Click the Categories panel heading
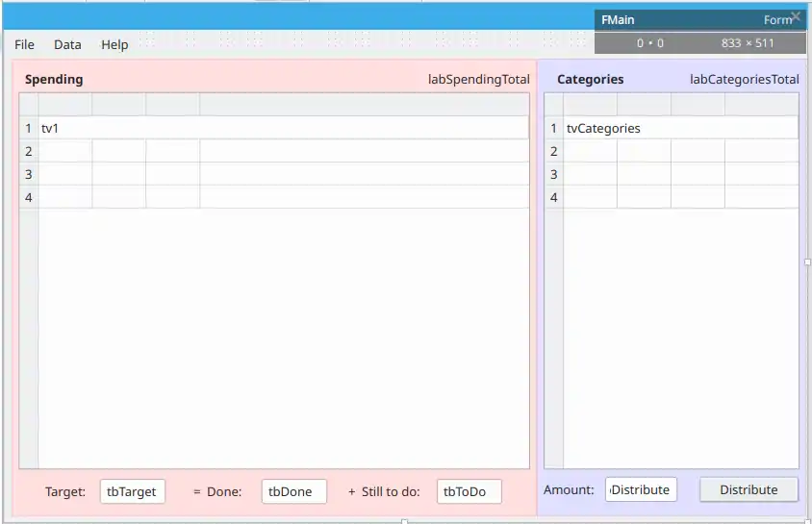 point(590,80)
